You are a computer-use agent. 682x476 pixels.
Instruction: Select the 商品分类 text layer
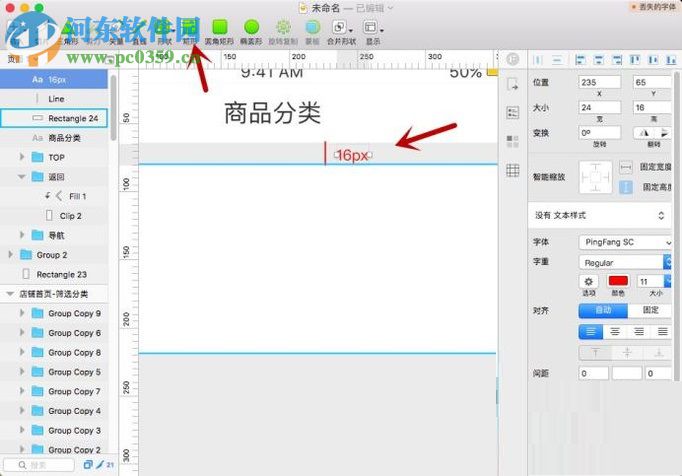click(54, 138)
